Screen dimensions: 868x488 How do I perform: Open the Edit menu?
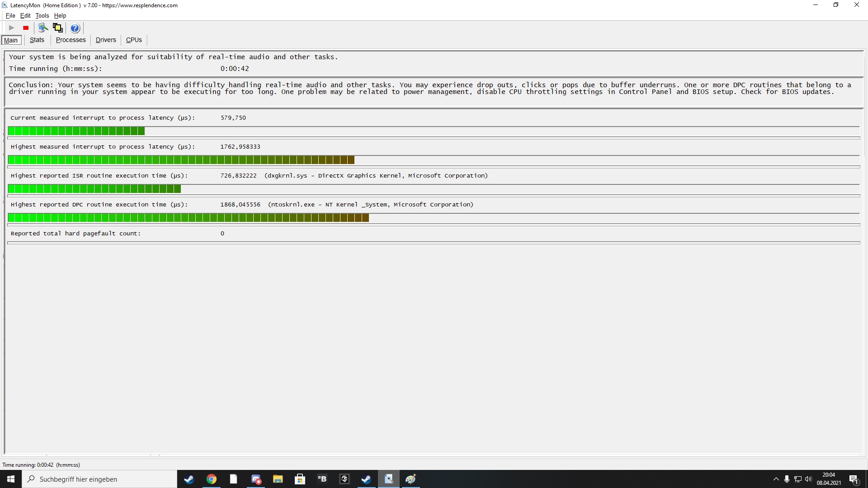[x=25, y=15]
